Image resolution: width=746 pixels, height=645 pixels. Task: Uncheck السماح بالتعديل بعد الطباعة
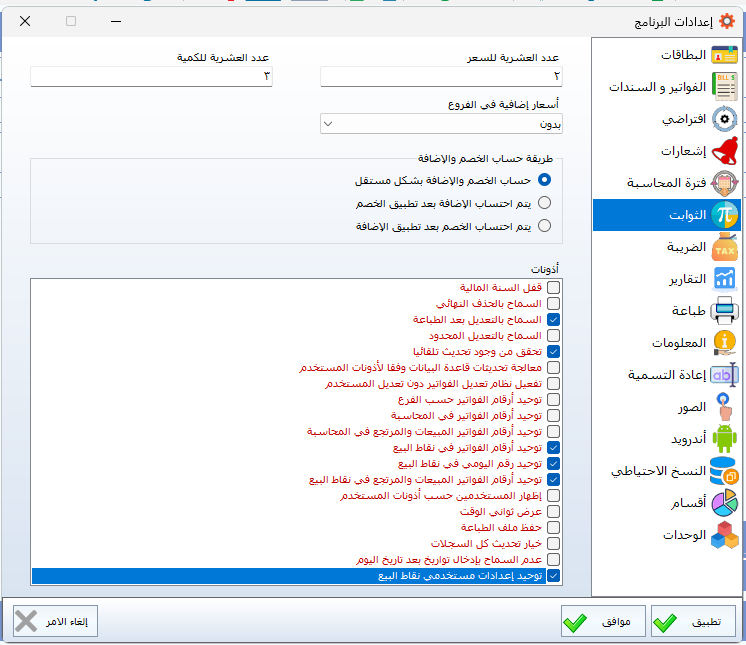click(x=553, y=320)
